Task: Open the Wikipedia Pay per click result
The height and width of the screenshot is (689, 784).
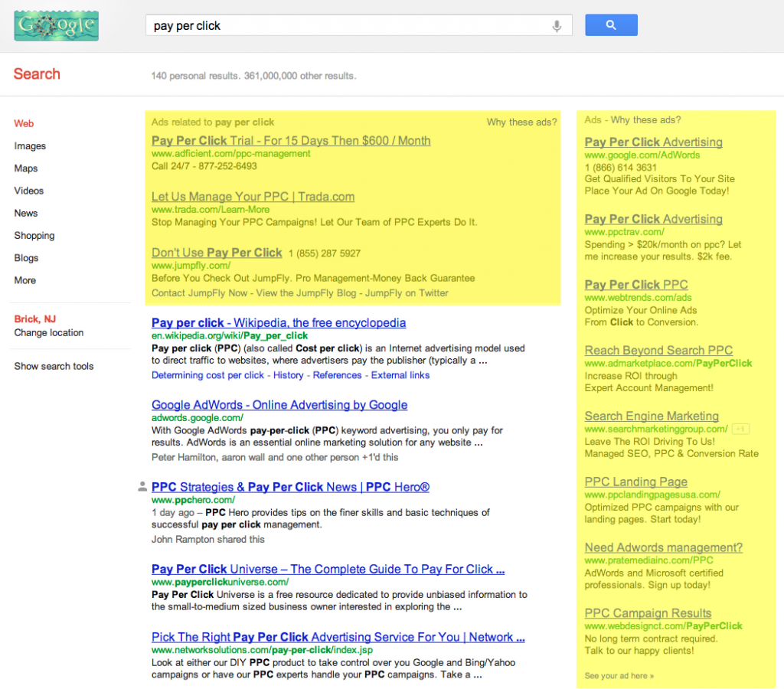Action: coord(279,322)
